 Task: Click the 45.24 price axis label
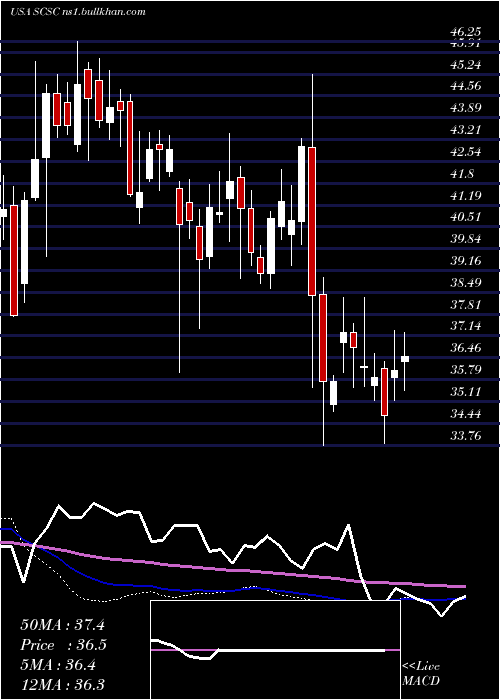pyautogui.click(x=465, y=65)
